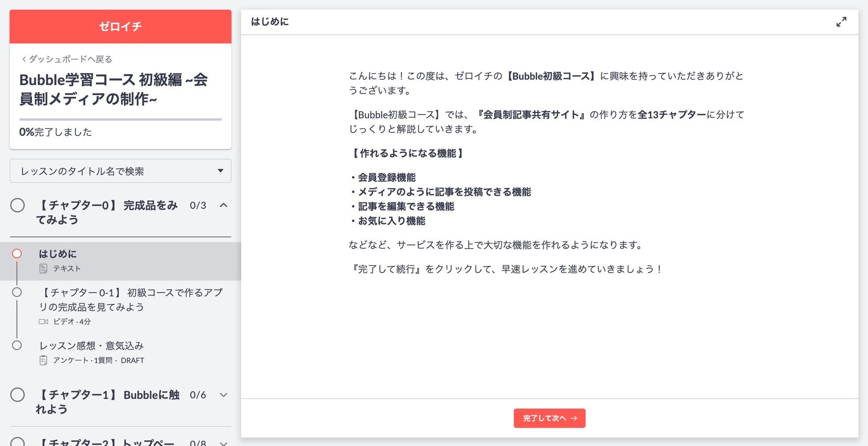
Task: Click the text document icon under はじめに
Action: tap(43, 269)
